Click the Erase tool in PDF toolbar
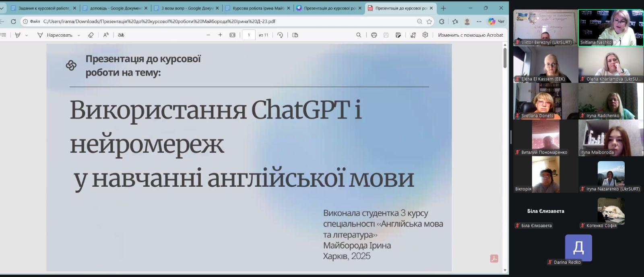Image resolution: width=644 pixels, height=277 pixels. 91,35
